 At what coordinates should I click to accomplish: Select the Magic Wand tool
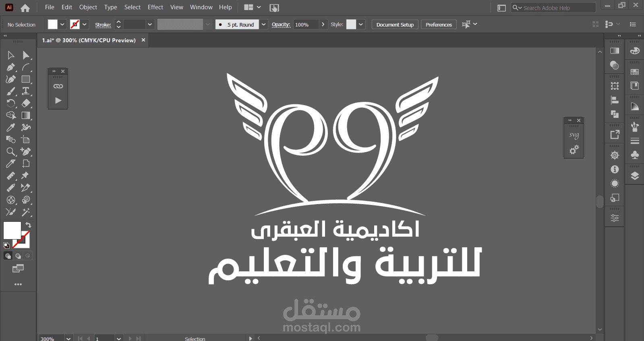click(x=26, y=212)
